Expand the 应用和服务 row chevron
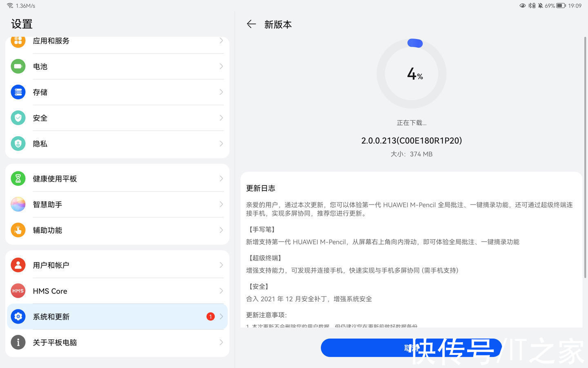The height and width of the screenshot is (368, 588). click(x=221, y=40)
